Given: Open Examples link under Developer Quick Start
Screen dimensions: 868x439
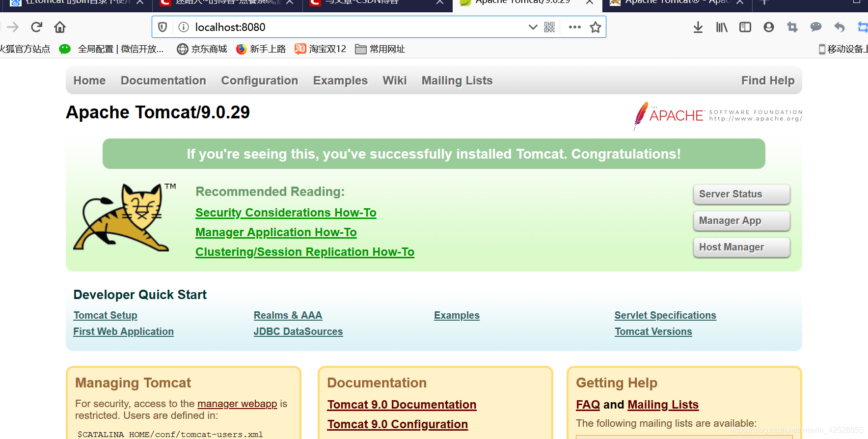Looking at the screenshot, I should (x=457, y=315).
